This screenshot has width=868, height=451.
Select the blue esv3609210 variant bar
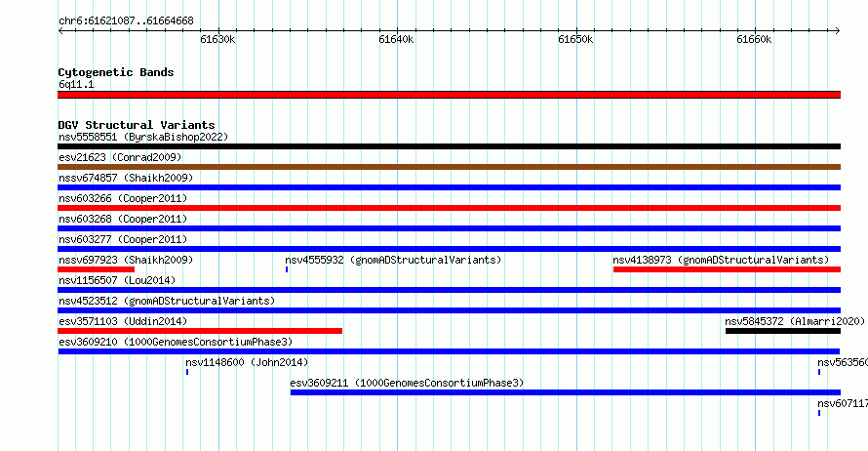[x=449, y=351]
